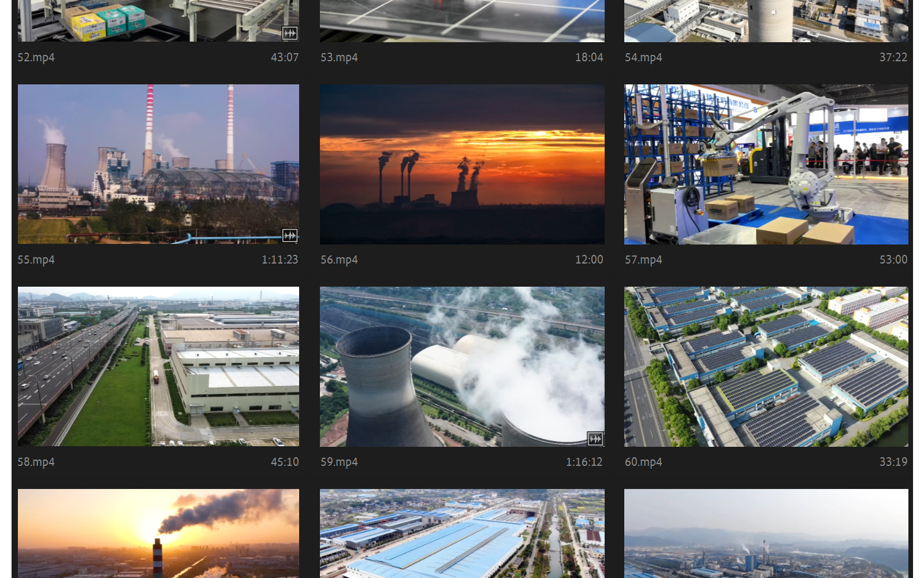Click the 33:19 duration of 60.mp4

pyautogui.click(x=893, y=462)
